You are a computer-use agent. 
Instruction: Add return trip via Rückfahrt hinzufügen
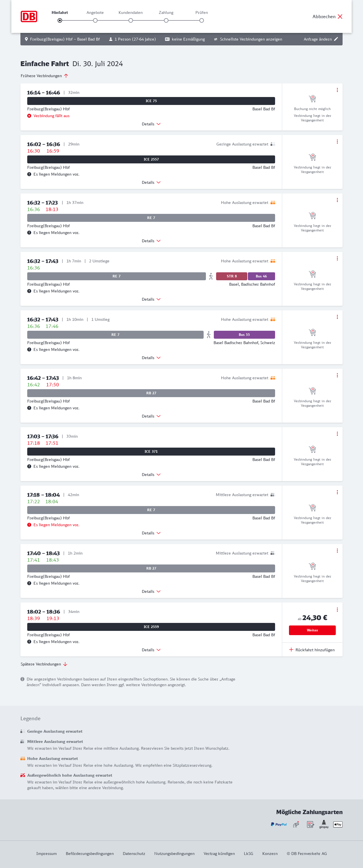coord(312,650)
